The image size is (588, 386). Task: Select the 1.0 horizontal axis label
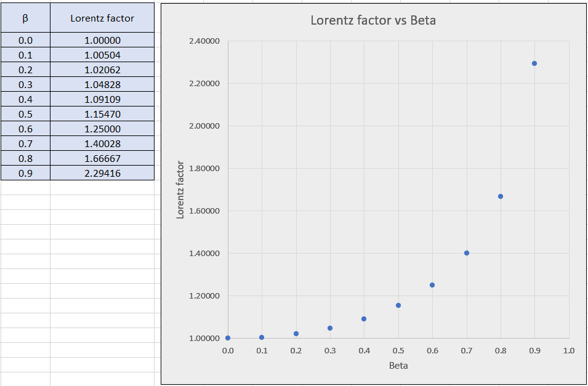568,351
